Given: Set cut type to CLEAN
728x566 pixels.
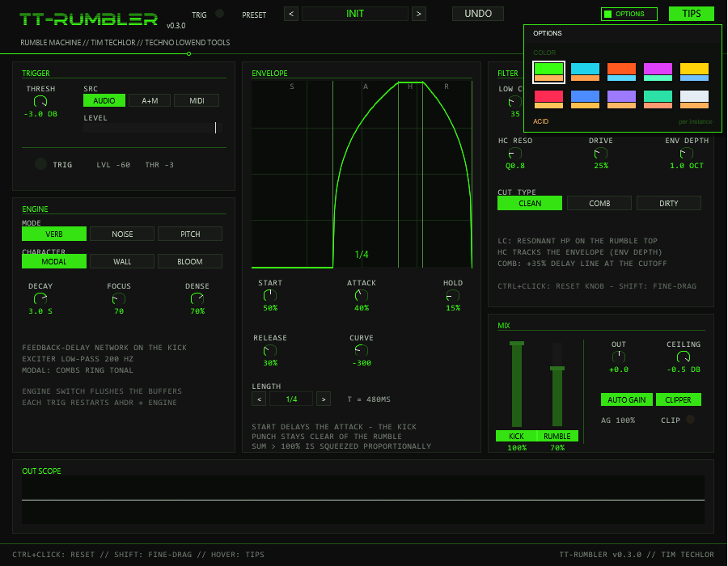Looking at the screenshot, I should 530,203.
